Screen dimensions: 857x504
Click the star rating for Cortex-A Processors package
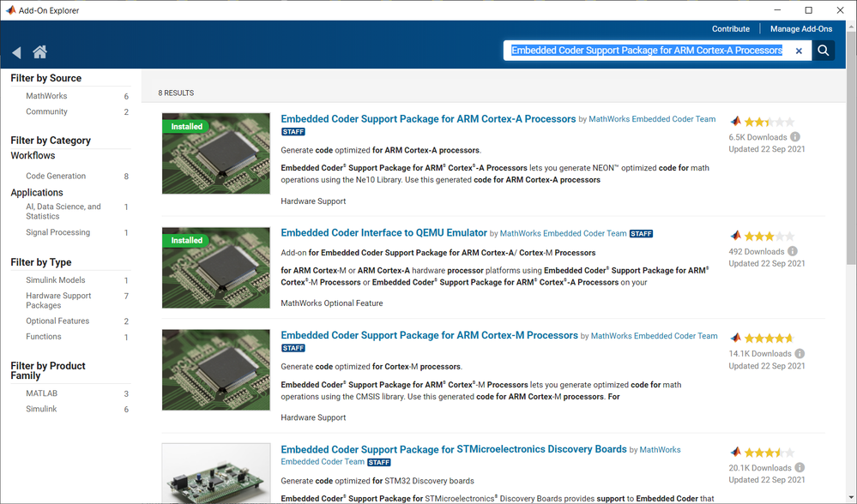[769, 122]
